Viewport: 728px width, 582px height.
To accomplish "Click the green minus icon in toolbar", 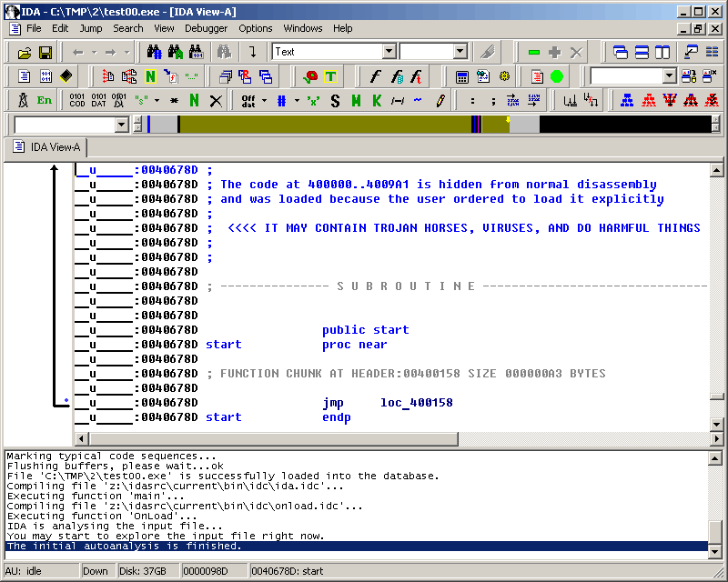I will tap(534, 53).
